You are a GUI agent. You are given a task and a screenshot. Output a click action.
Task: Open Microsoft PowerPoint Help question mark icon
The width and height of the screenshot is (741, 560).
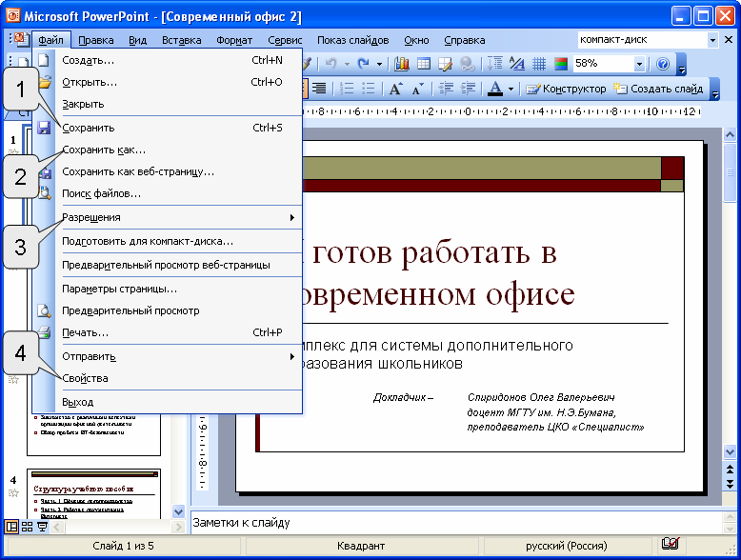coord(663,64)
